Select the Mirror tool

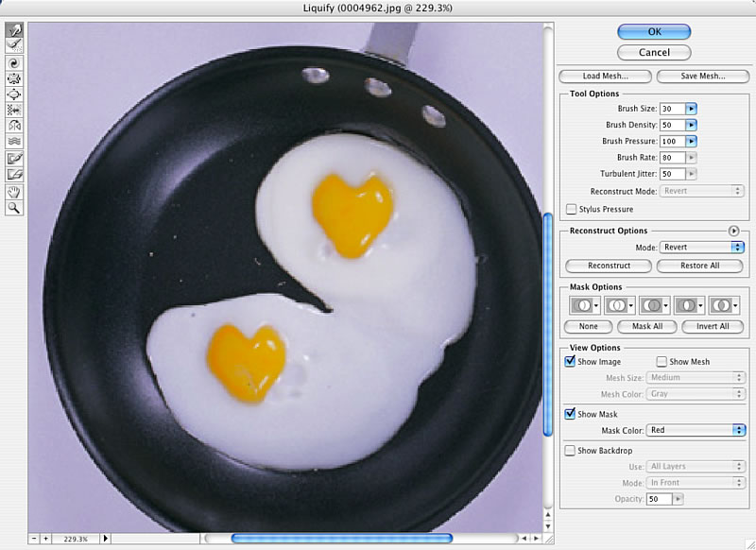tap(14, 126)
